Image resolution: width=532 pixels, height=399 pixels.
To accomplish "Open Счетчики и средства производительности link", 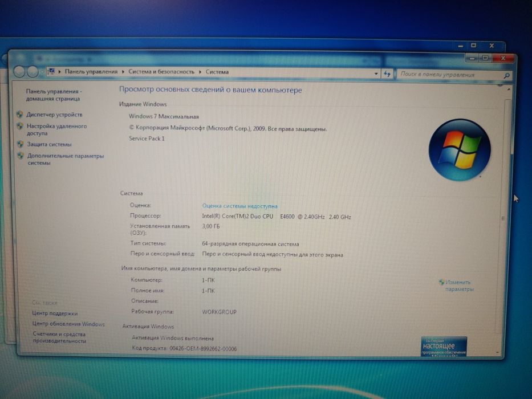I will click(59, 337).
